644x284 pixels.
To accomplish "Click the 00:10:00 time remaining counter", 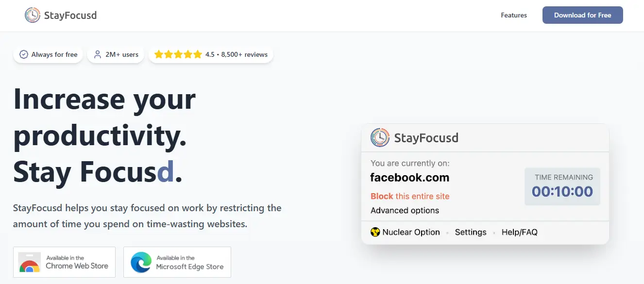I will [x=562, y=191].
